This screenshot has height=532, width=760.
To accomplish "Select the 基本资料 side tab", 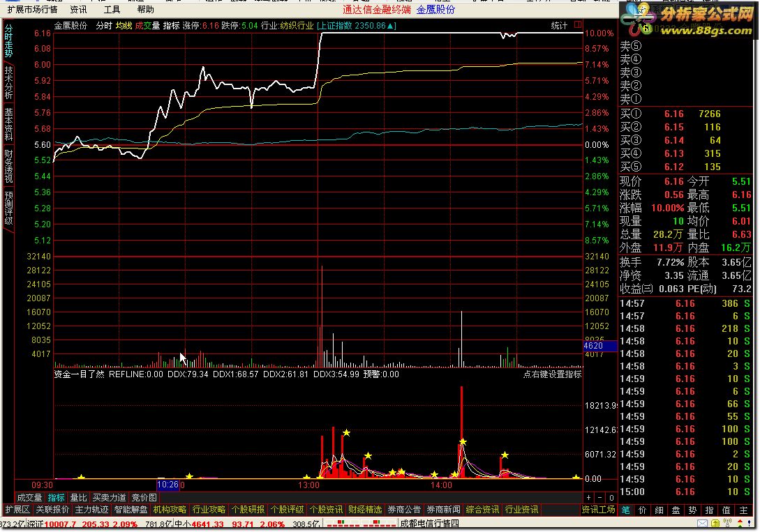I will [x=9, y=124].
